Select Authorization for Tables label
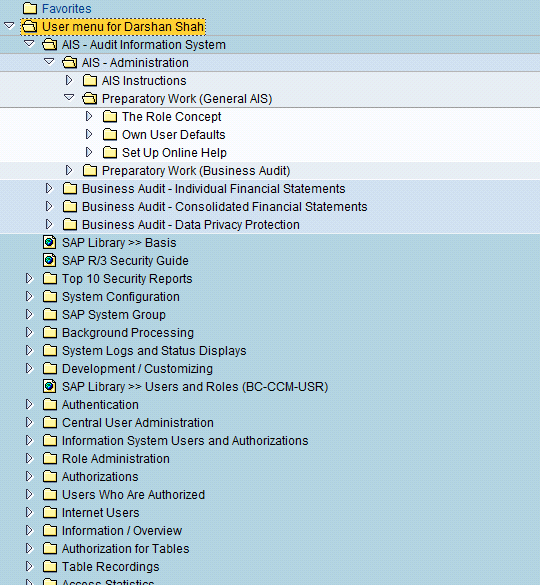 coord(125,548)
